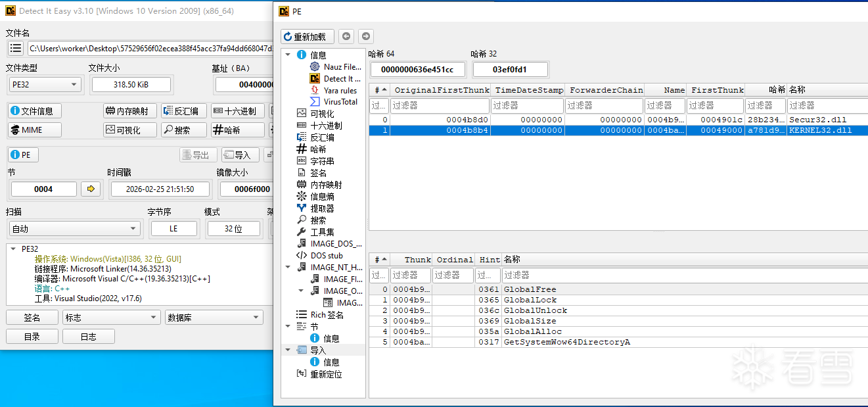Viewport: 868px width, 407px height.
Task: Open the 扫描 自动 mode dropdown
Action: (74, 229)
